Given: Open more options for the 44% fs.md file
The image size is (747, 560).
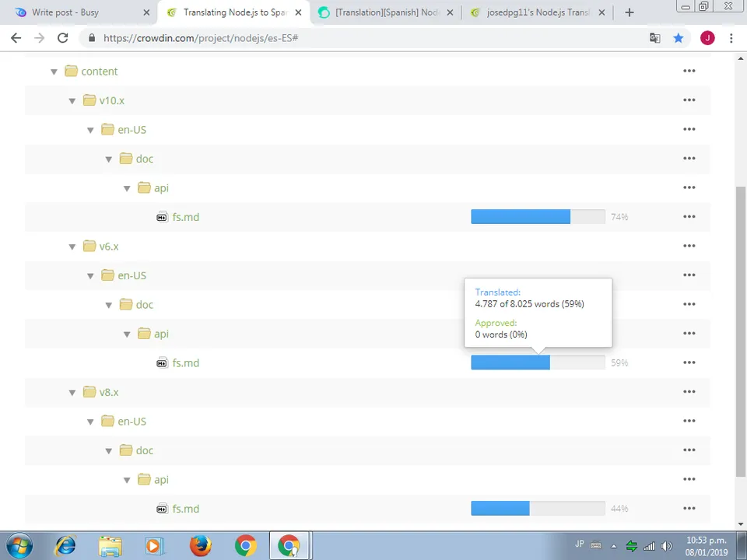Looking at the screenshot, I should coord(689,508).
